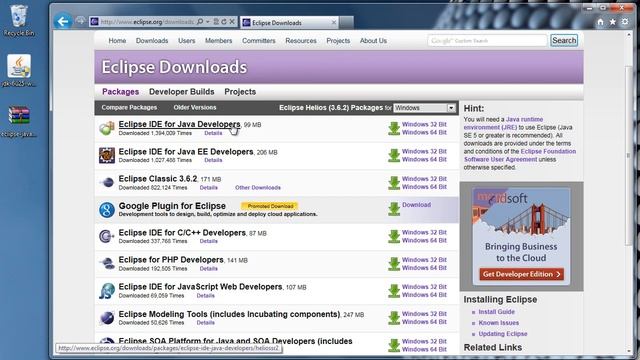Select the eclipse-java archive desktop icon
The height and width of the screenshot is (360, 640).
coord(19,121)
